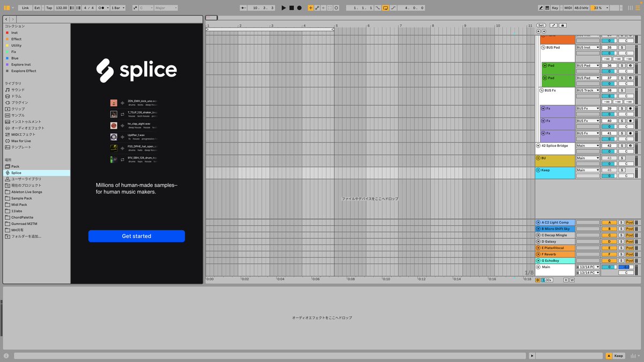
Task: Toggle track activator 42 Splice Bridge
Action: [x=609, y=145]
